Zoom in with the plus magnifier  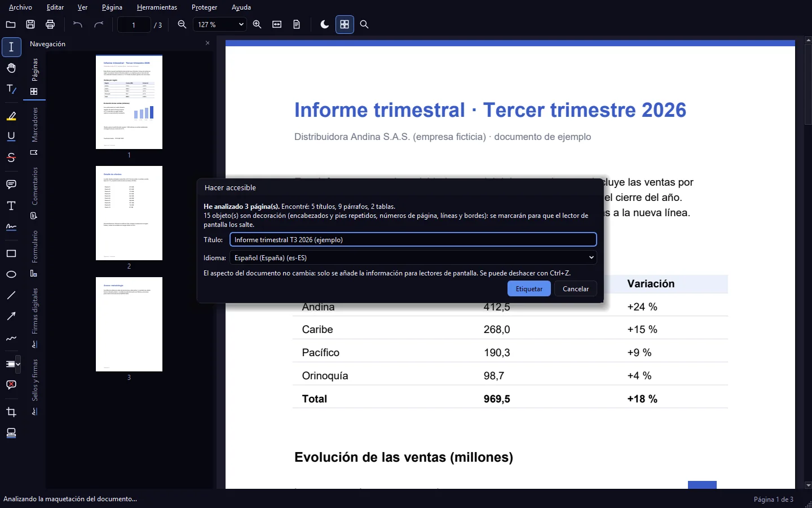click(257, 24)
